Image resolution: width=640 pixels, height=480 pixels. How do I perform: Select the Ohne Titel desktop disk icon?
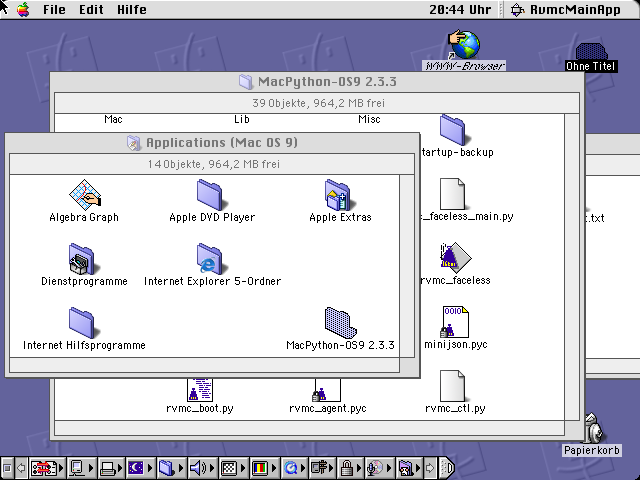click(592, 52)
